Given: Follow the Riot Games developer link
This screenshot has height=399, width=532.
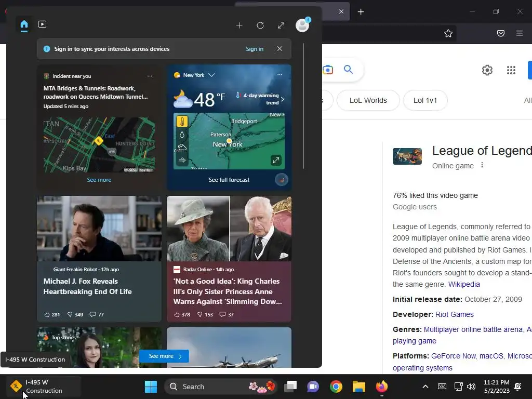Looking at the screenshot, I should click(454, 314).
